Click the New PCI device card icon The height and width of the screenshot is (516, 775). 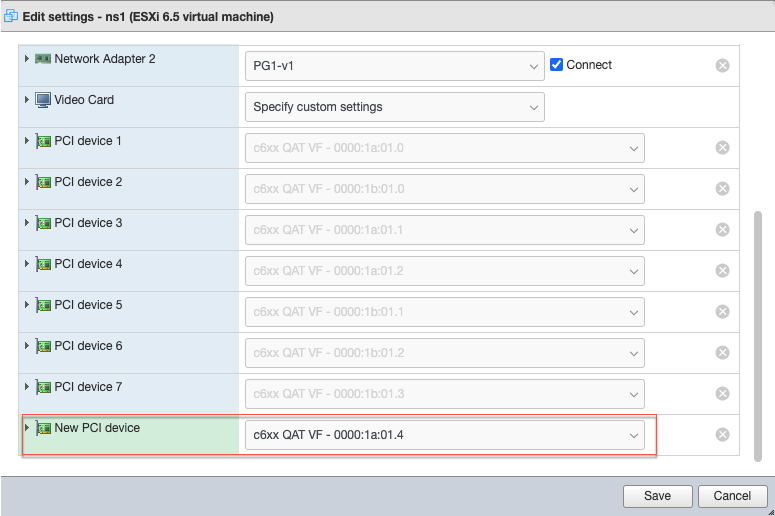pos(43,429)
